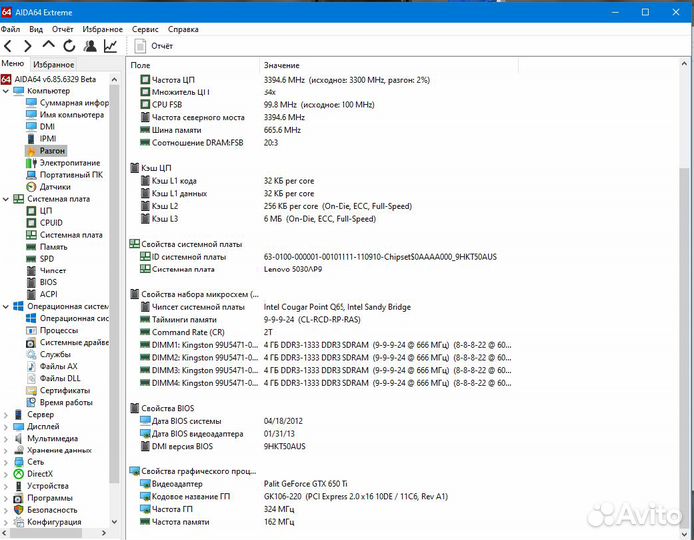Image resolution: width=694 pixels, height=540 pixels.
Task: Open the Чипсет tree item
Action: pyautogui.click(x=46, y=270)
